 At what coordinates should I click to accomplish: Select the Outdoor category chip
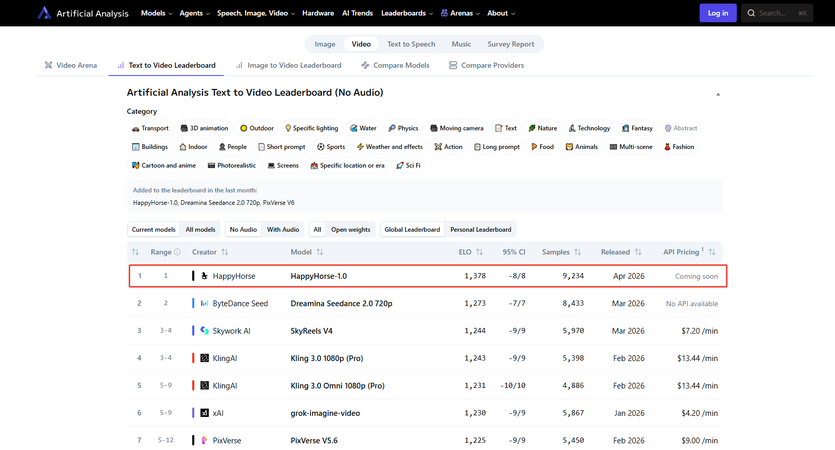click(257, 128)
